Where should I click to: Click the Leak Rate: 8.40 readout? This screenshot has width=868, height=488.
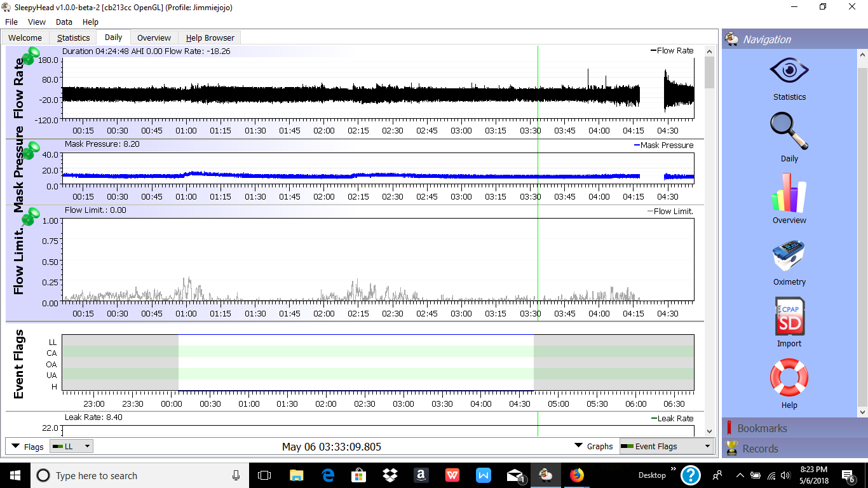pos(93,417)
